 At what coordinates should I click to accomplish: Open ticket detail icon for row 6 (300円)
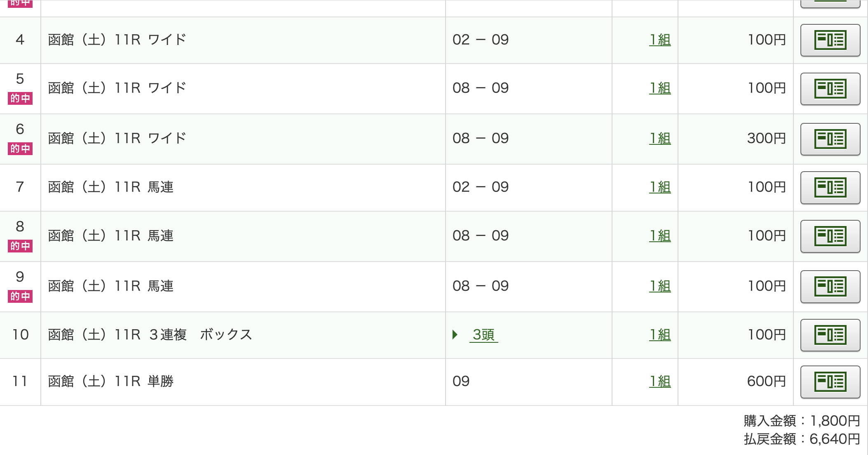[x=830, y=139]
